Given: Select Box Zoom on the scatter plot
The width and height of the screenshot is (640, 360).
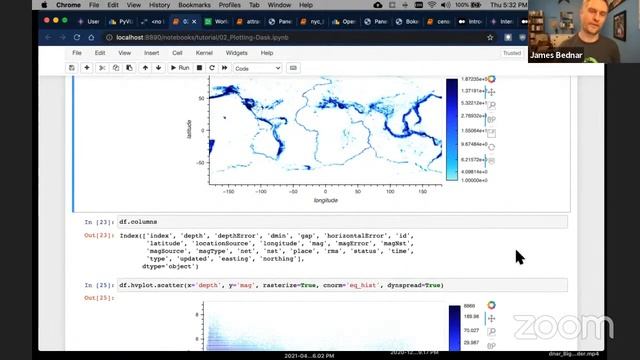Looking at the screenshot, I should (491, 332).
